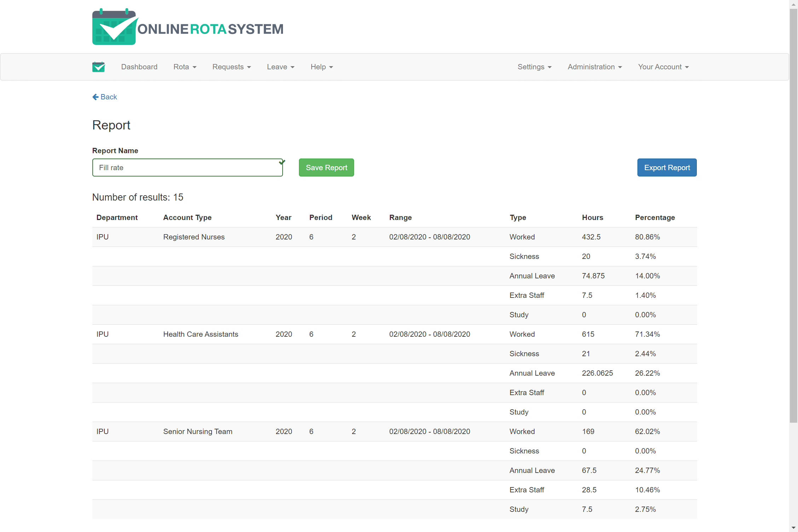Expand the Requests dropdown menu
This screenshot has height=532, width=798.
(x=232, y=67)
